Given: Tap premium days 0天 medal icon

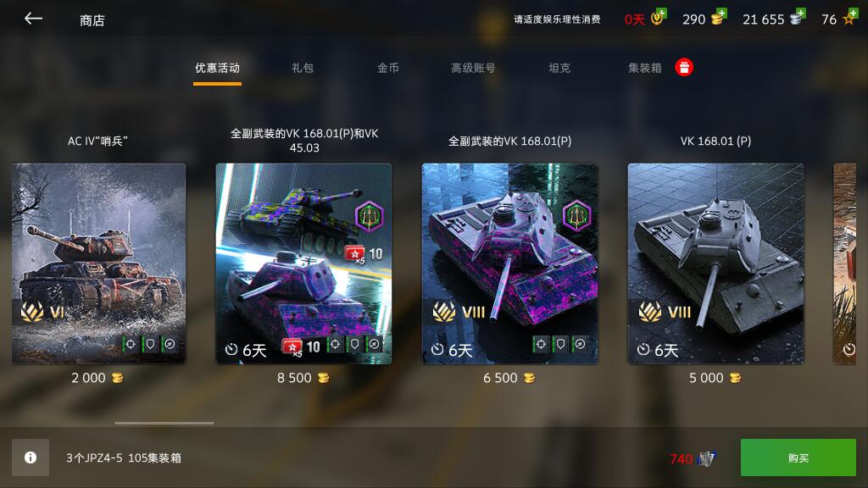Looking at the screenshot, I should point(658,19).
